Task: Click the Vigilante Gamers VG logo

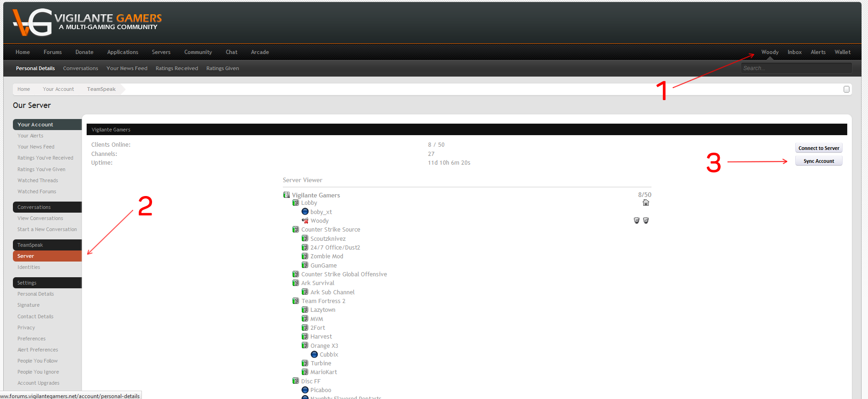Action: click(x=32, y=22)
